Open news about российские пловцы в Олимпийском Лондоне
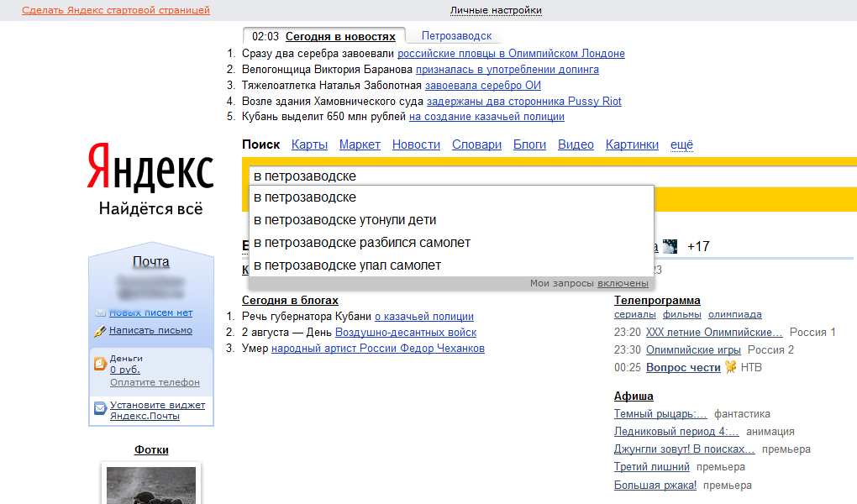Screen dimensions: 857x504 (511, 54)
